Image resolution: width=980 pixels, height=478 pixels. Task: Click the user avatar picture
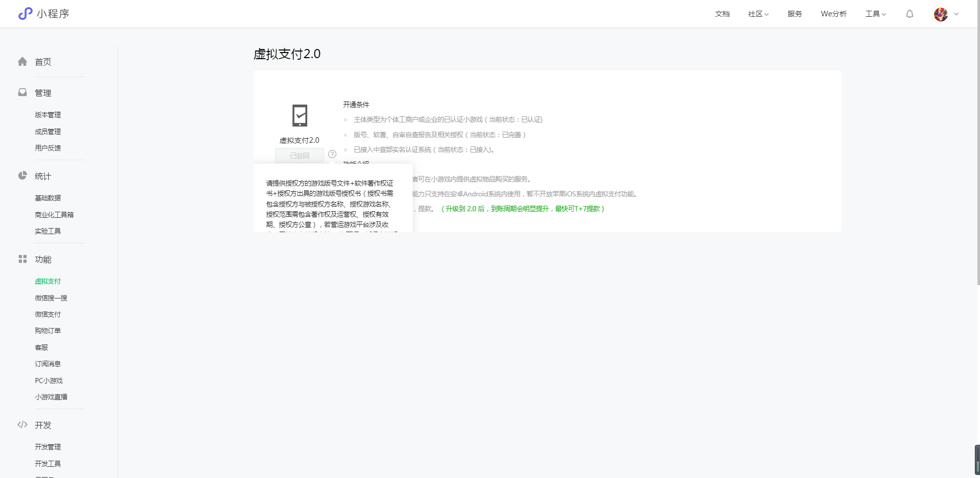click(x=941, y=14)
